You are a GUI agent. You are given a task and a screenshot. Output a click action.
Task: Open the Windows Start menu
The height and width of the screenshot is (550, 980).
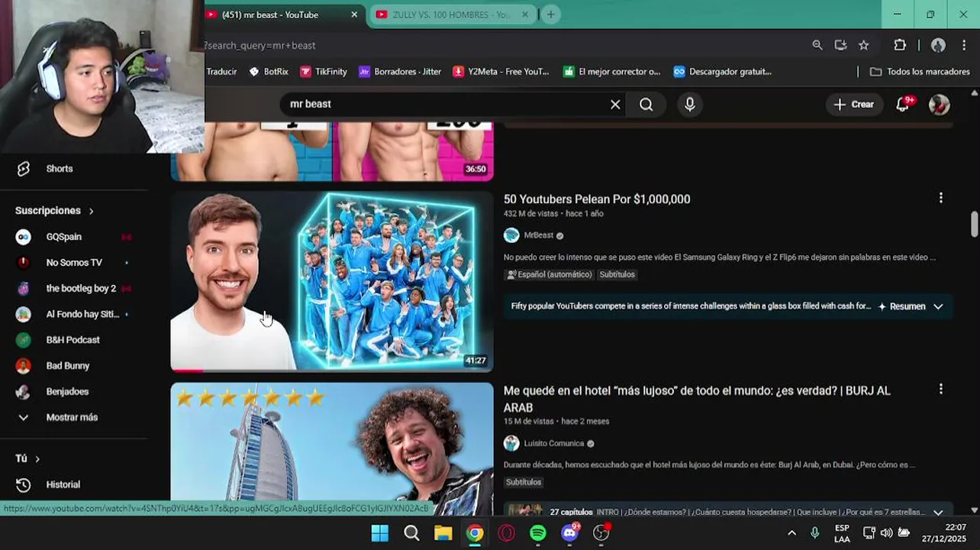(379, 533)
